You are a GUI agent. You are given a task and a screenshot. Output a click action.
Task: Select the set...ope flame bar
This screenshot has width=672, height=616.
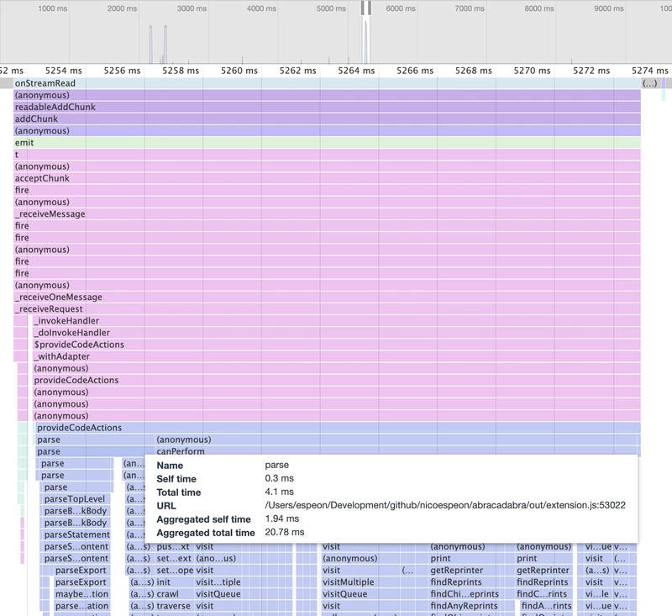point(175,571)
